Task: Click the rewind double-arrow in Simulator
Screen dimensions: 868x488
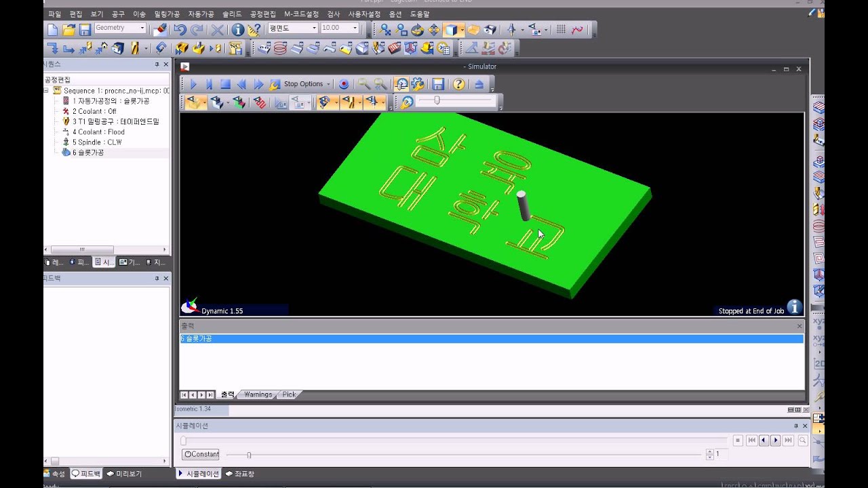Action: coord(242,84)
